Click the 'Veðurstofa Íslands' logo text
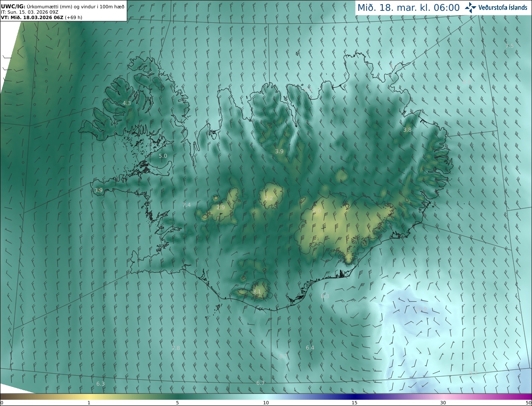The height and width of the screenshot is (406, 532). 503,7
